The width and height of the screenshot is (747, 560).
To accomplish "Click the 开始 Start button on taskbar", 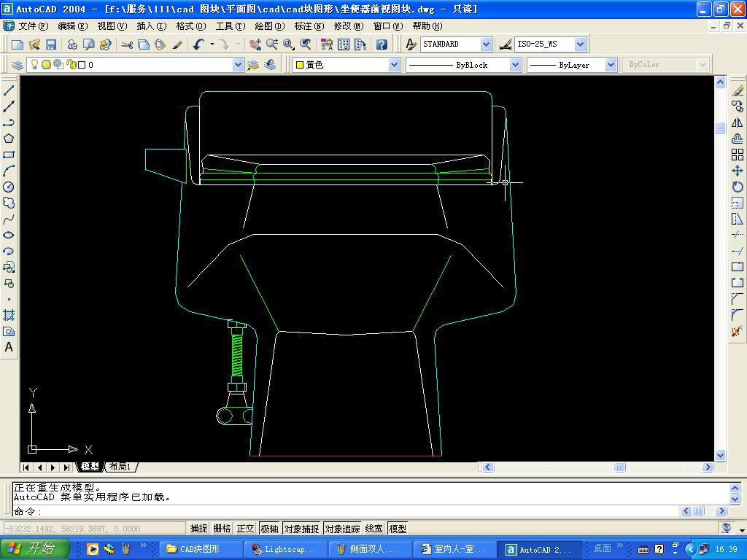I will [34, 549].
